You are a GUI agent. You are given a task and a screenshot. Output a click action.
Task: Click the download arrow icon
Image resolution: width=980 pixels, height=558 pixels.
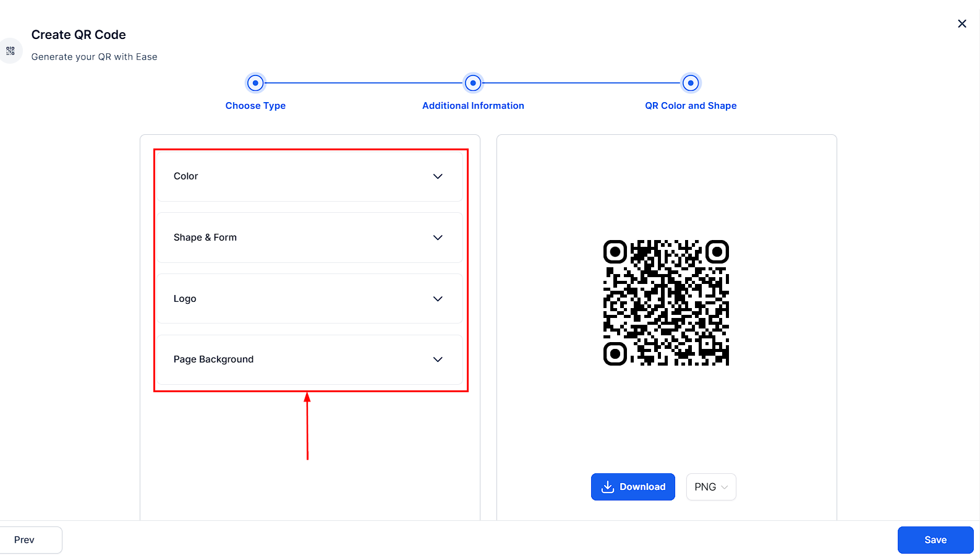pyautogui.click(x=608, y=487)
